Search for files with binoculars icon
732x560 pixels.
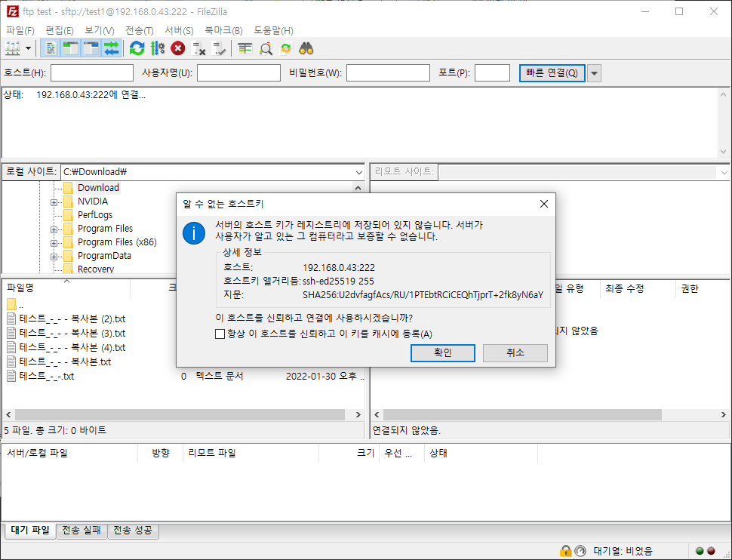[x=306, y=48]
